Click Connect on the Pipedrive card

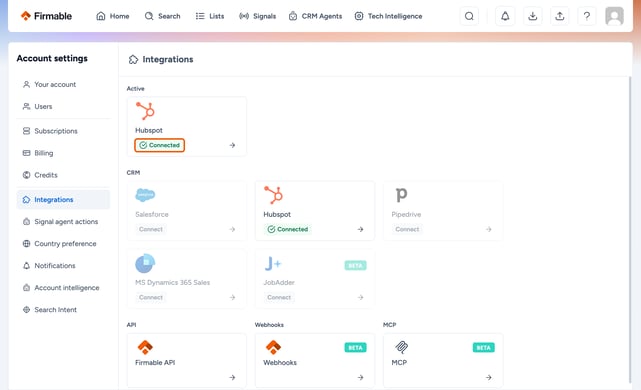(407, 229)
